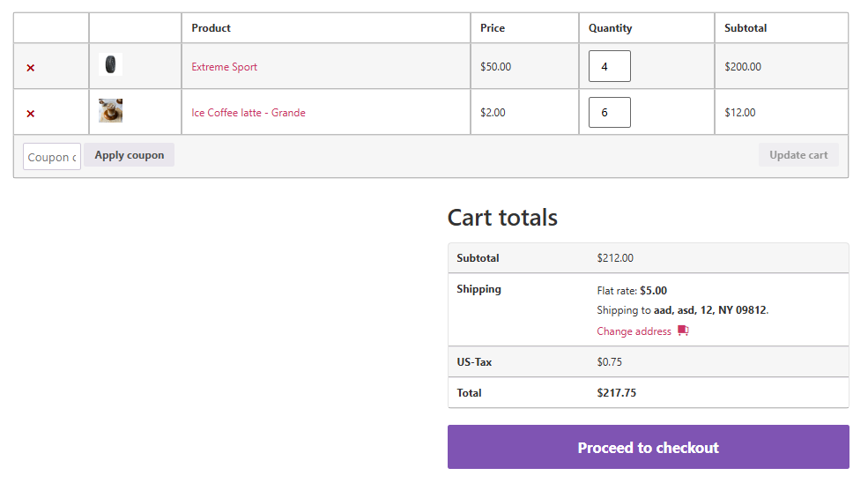
Task: Click the Quantity column header
Action: 610,28
